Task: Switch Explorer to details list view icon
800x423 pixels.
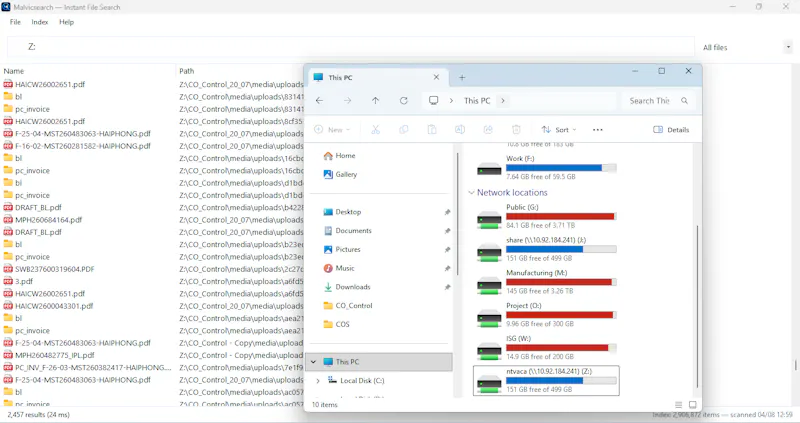Action: 678,405
